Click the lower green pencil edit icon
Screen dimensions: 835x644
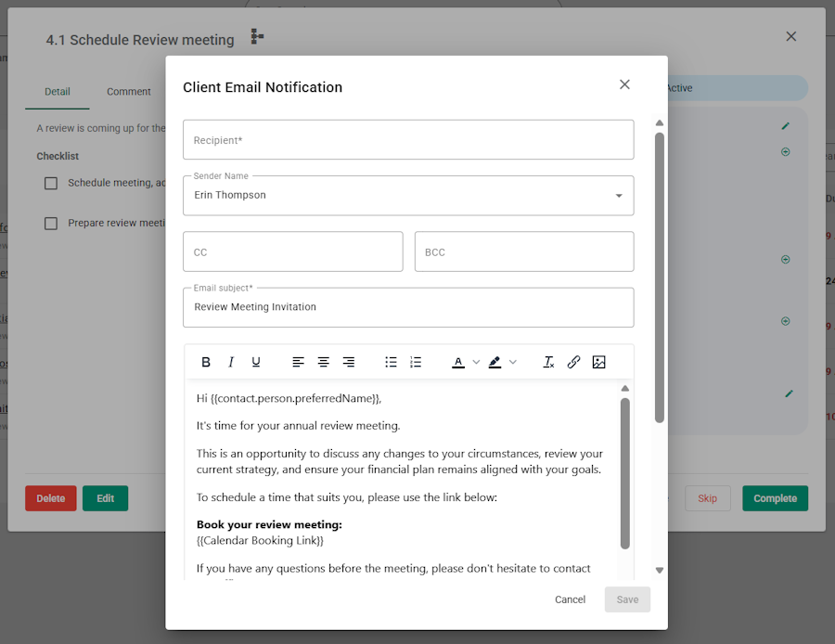(x=790, y=393)
